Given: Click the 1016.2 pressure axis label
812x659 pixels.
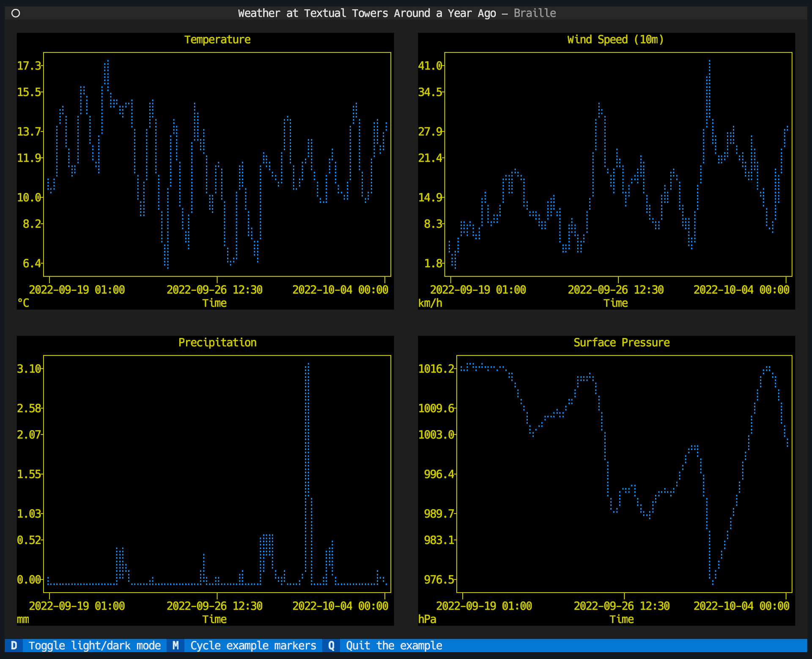Looking at the screenshot, I should click(x=436, y=369).
